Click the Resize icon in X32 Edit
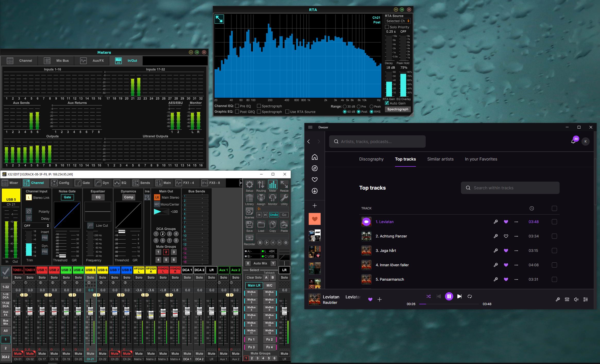The width and height of the screenshot is (600, 364). (x=284, y=184)
